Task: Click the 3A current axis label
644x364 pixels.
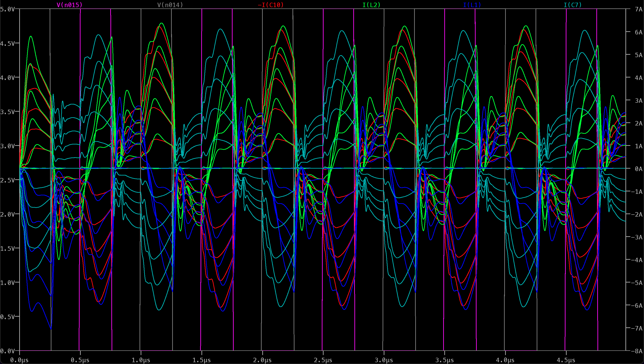Action: click(638, 100)
